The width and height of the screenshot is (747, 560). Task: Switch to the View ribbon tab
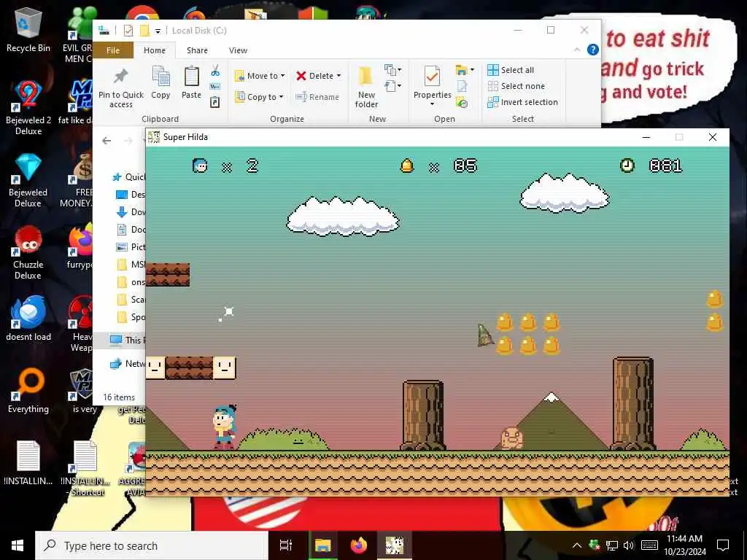238,50
